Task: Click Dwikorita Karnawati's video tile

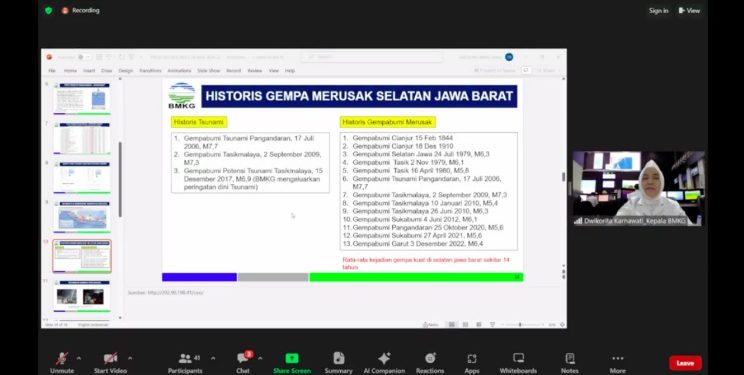Action: click(x=638, y=188)
